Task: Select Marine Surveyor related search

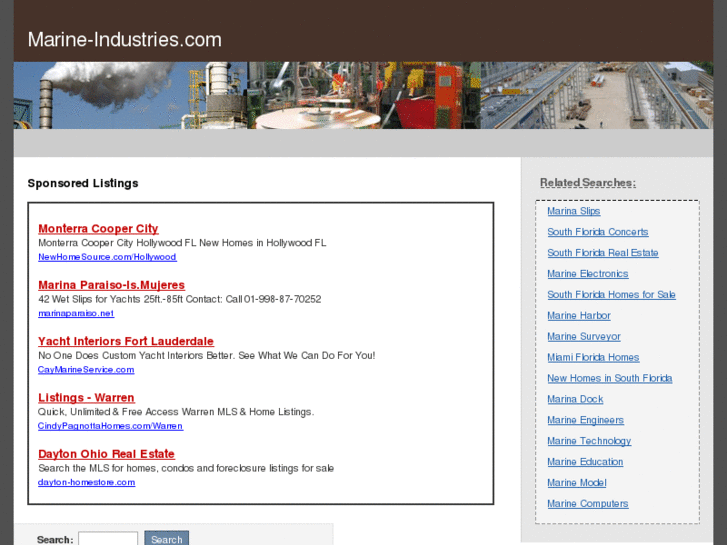Action: point(584,336)
